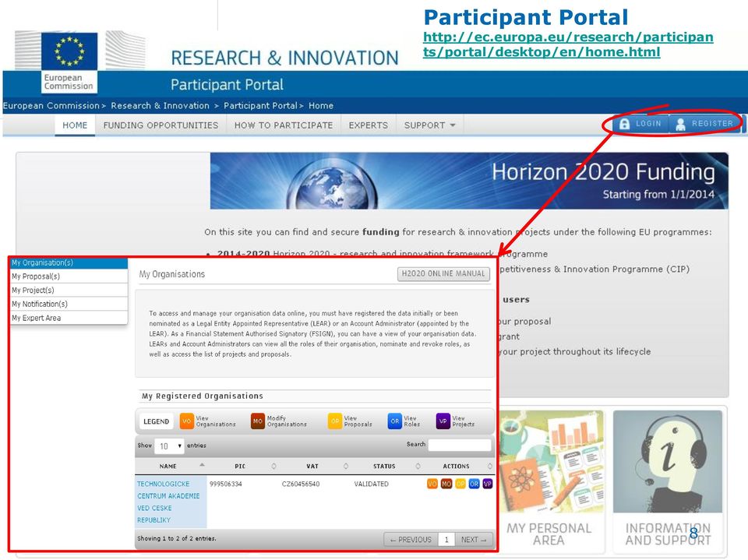Click the 'Showing 1 to 2 of 2 entries' text
The width and height of the screenshot is (748, 560).
177,538
